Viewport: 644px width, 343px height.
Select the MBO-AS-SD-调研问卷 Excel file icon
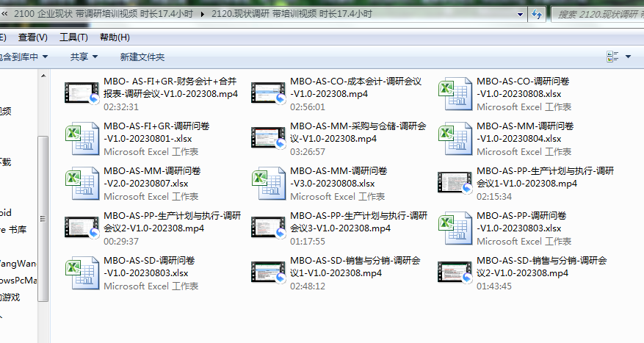click(x=82, y=273)
